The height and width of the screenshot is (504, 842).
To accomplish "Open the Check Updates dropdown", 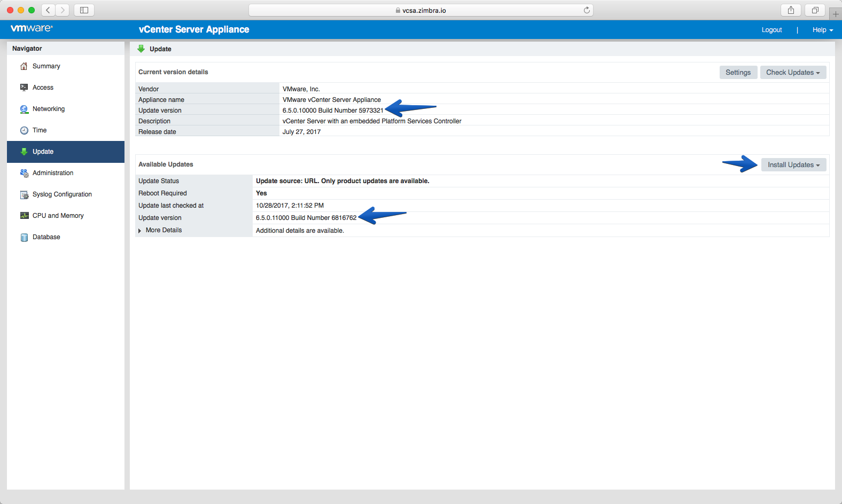I will (793, 73).
